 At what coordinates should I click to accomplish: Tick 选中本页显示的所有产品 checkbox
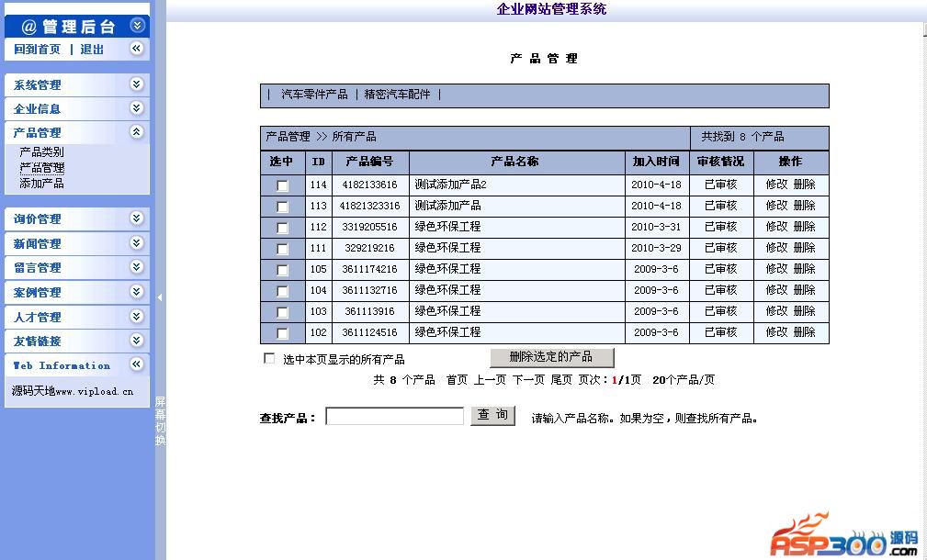pos(269,358)
